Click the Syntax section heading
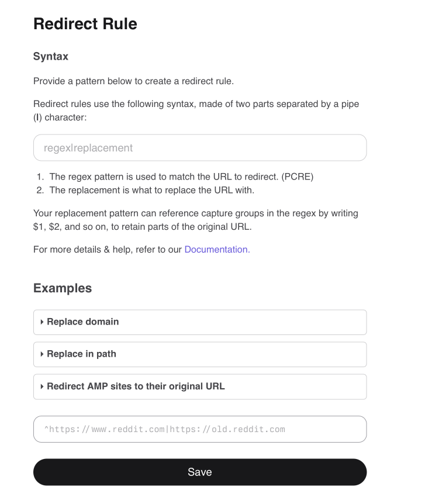Screen dimensions: 425x504 pos(50,56)
